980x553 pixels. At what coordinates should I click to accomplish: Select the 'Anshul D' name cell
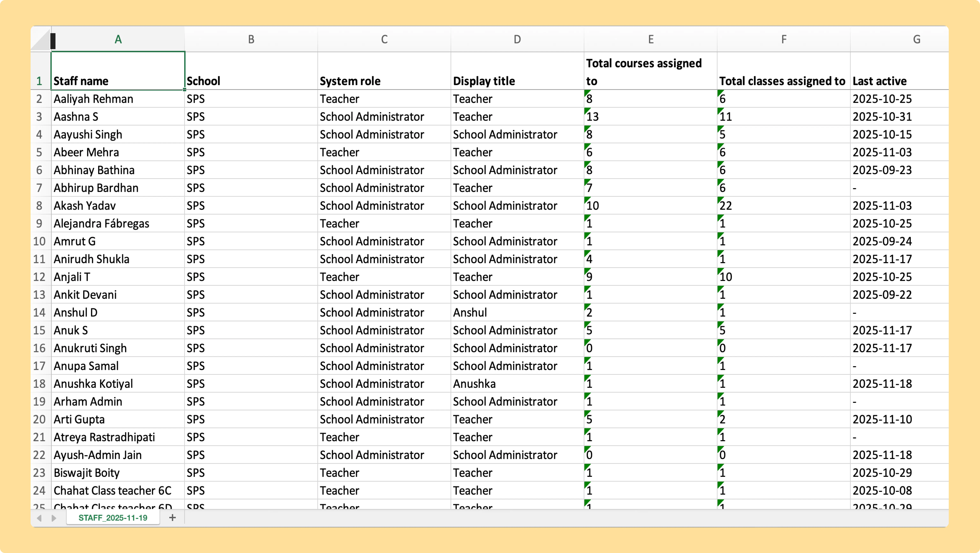click(x=118, y=313)
